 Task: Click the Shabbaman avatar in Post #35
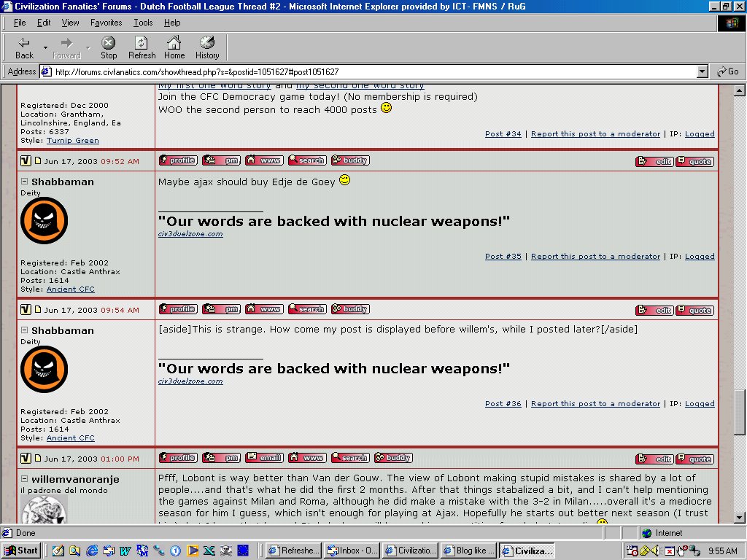point(44,220)
